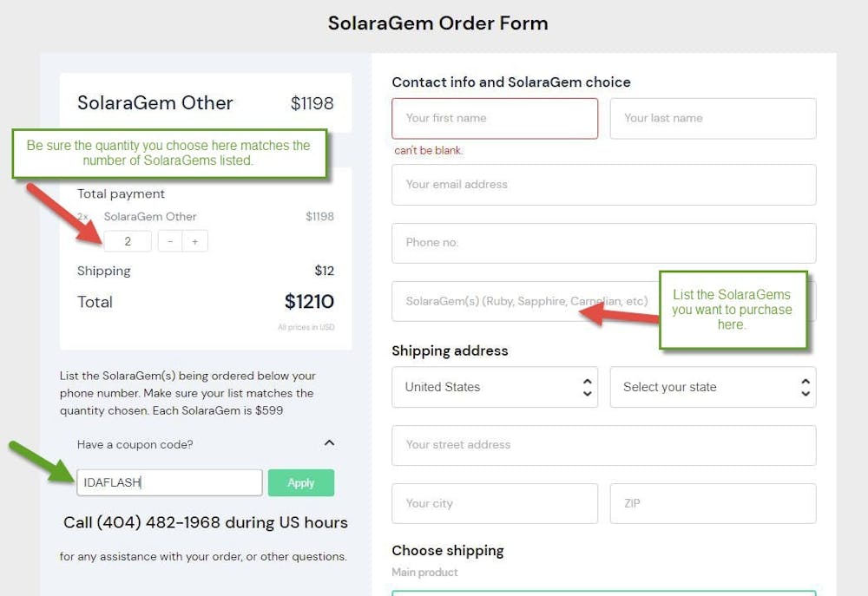Click the Have a coupon code? label
This screenshot has width=868, height=596.
[x=135, y=444]
